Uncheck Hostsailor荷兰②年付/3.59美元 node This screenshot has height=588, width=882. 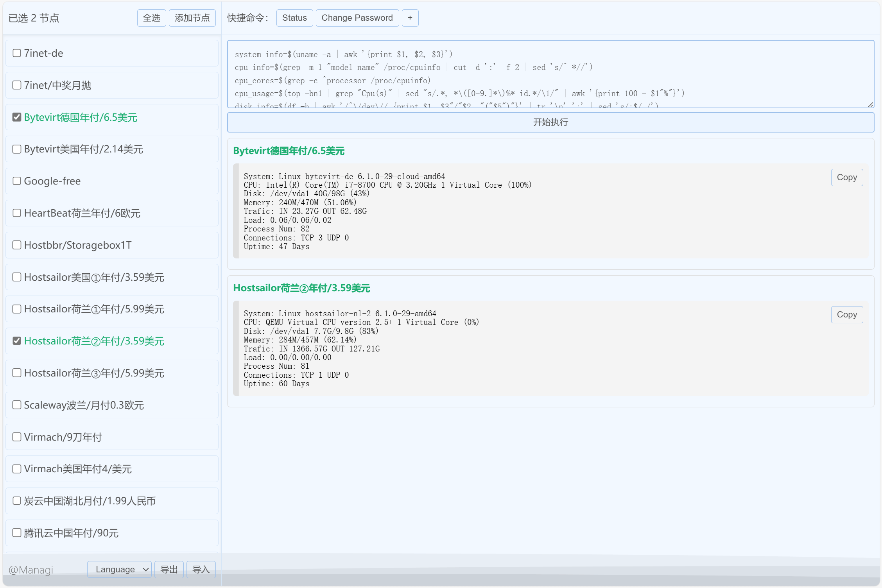17,341
